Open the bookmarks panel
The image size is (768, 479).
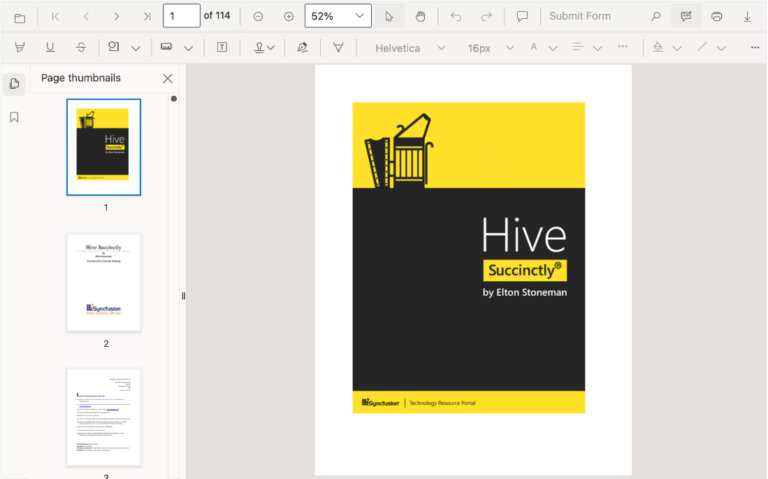(14, 118)
